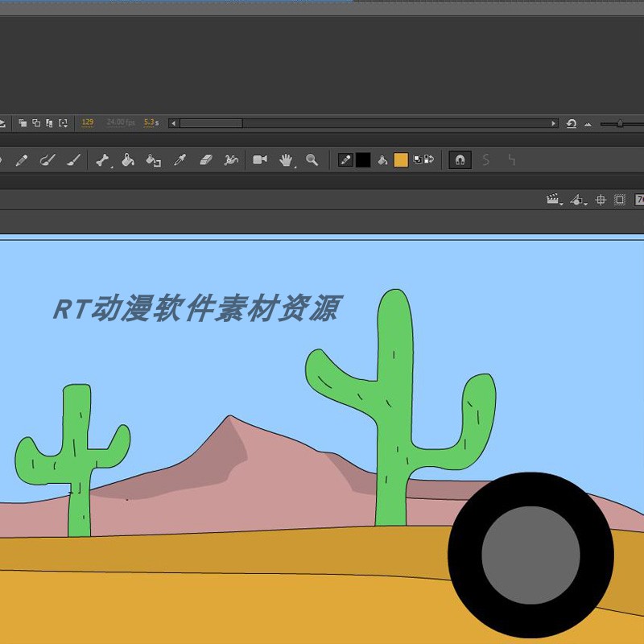
Task: Click the timeline zoom out mountain icon
Action: pyautogui.click(x=588, y=124)
